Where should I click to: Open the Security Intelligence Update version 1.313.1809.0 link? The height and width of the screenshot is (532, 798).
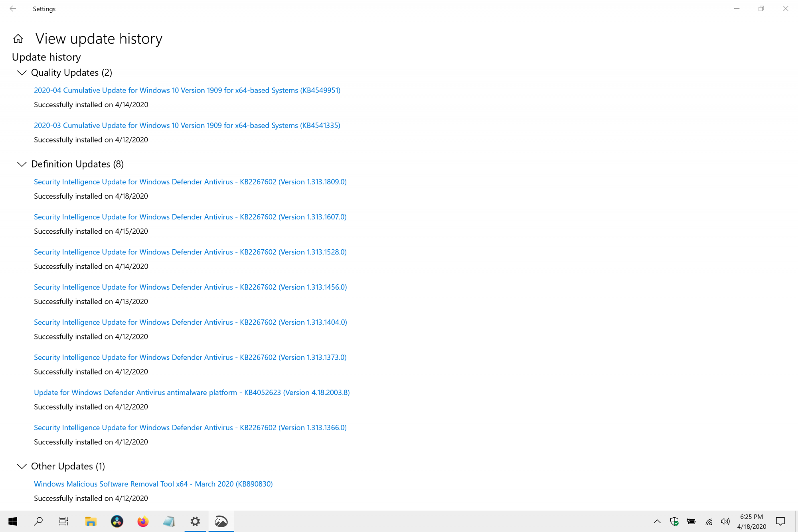click(190, 182)
